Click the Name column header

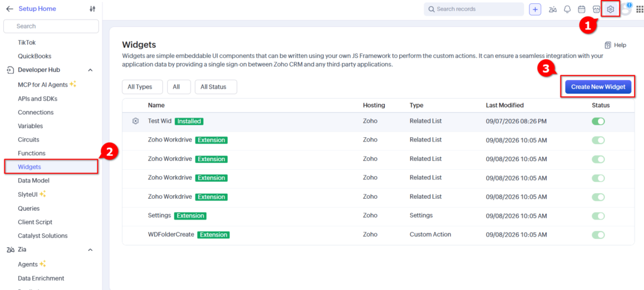(x=156, y=105)
